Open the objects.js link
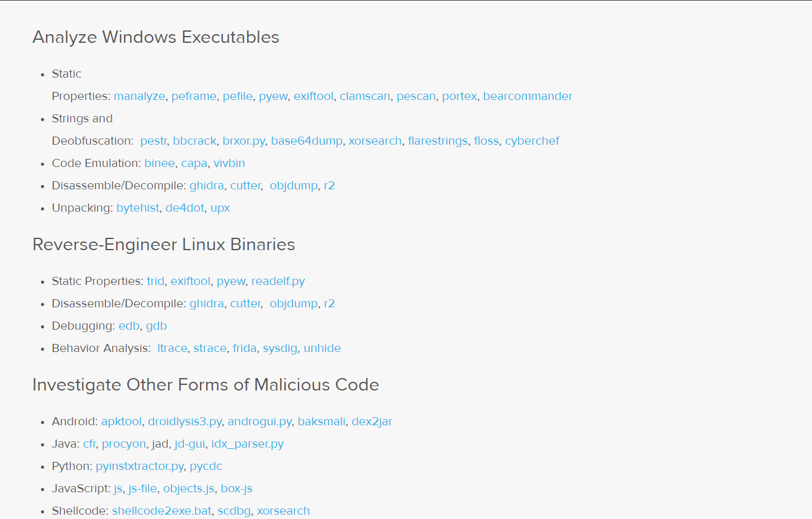 [189, 489]
